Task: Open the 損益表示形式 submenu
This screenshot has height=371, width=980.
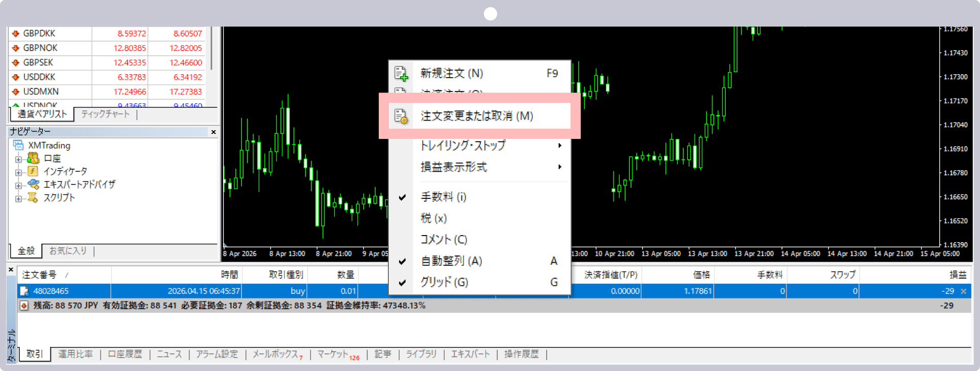Action: [x=479, y=167]
